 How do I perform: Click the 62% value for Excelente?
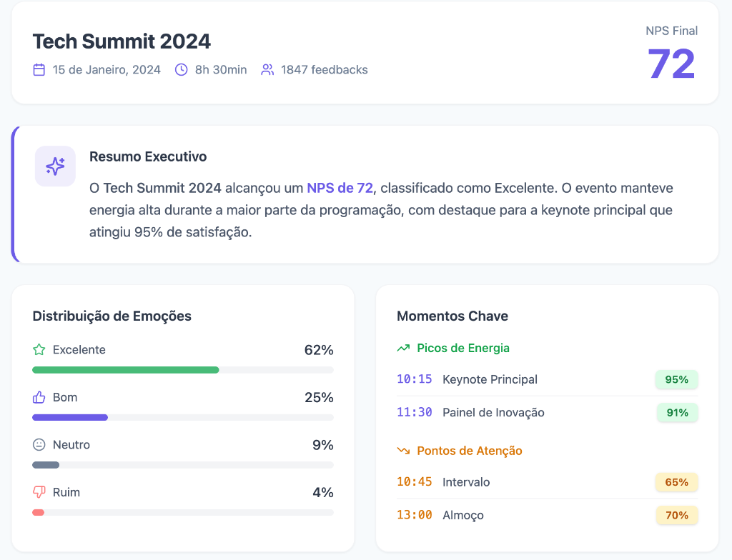(319, 350)
